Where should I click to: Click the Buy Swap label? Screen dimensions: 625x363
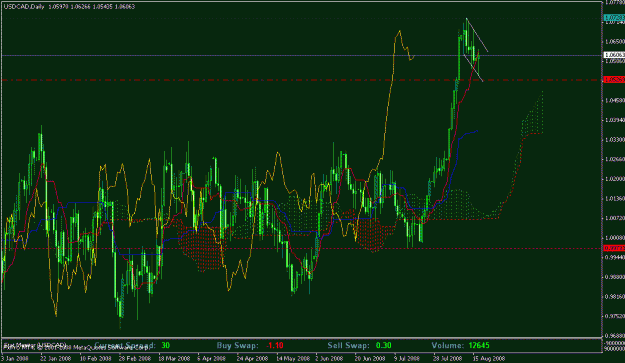[x=237, y=345]
